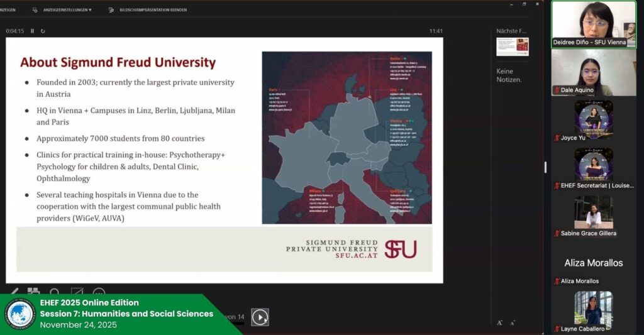Increase the notes text size

click(500, 322)
